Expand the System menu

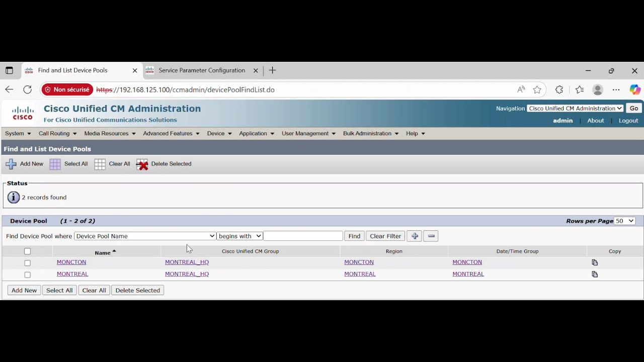click(18, 134)
